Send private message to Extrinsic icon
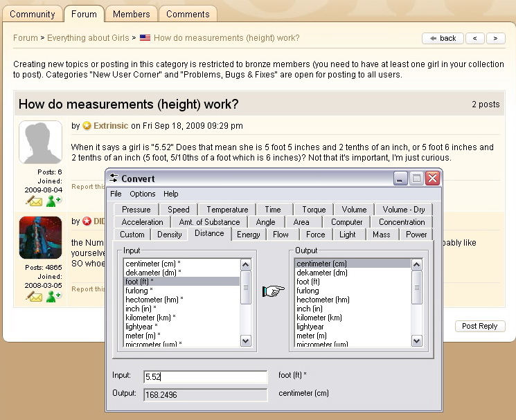Screen dimensions: 516x420 (34, 201)
